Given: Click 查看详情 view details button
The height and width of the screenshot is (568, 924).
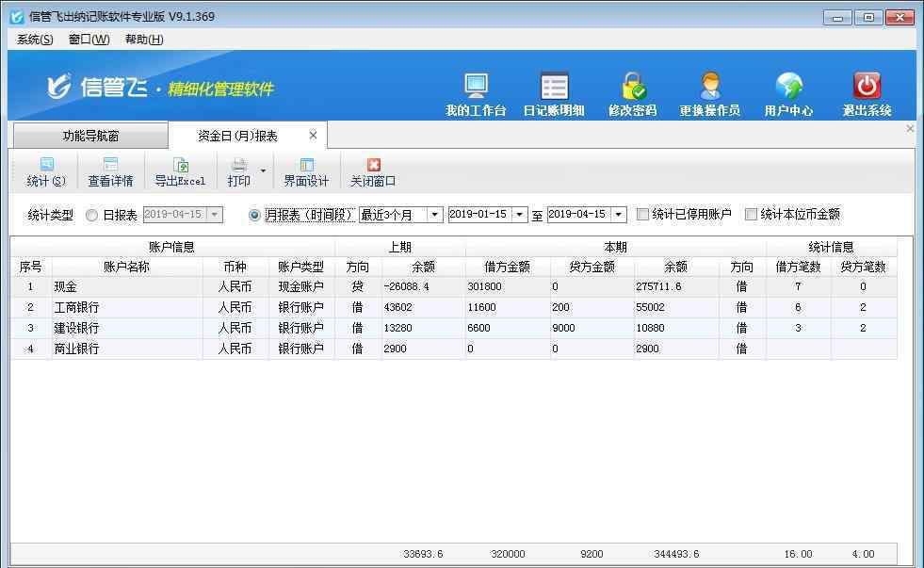Looking at the screenshot, I should [110, 172].
